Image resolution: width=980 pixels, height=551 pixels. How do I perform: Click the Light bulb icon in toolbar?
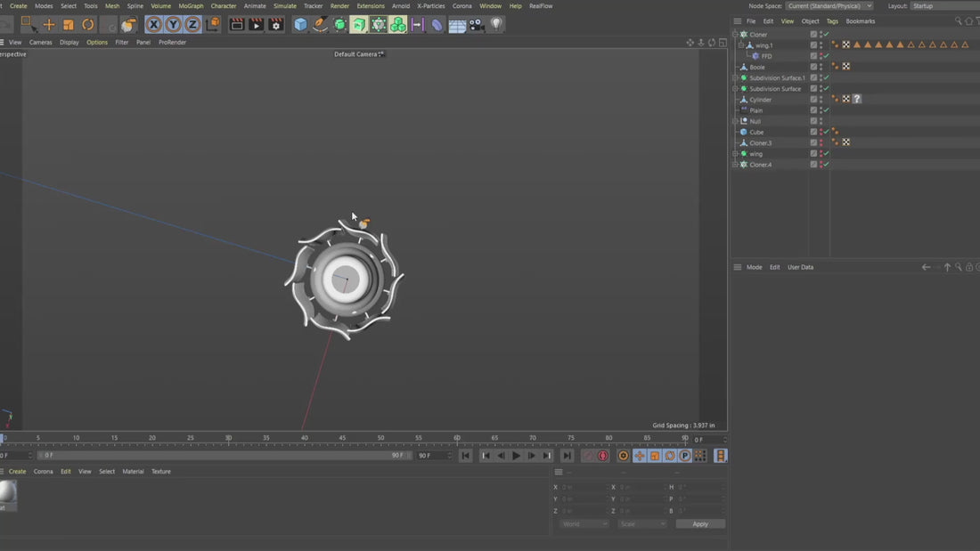point(496,25)
